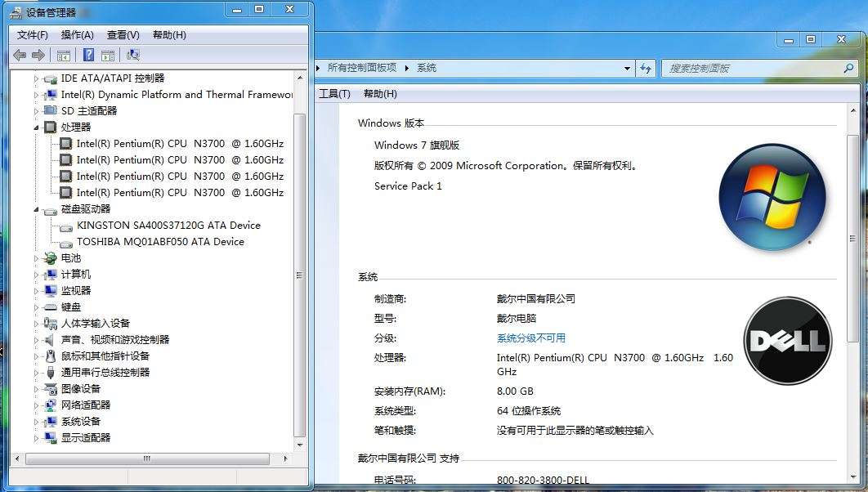868x492 pixels.
Task: Select the SD 主适配器 label
Action: point(89,110)
